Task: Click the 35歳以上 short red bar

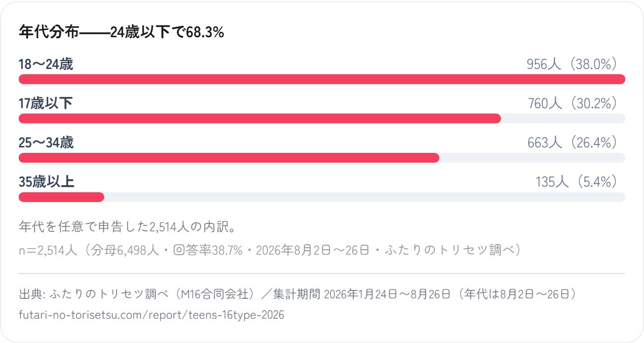Action: [62, 197]
